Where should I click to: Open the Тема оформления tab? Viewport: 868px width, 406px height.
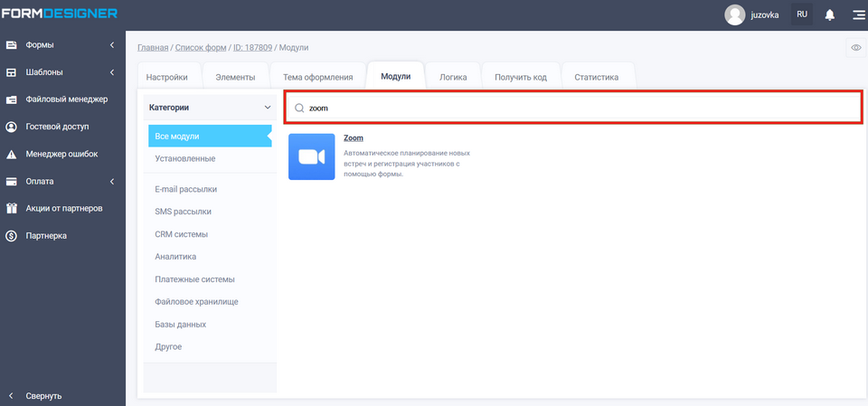tap(317, 77)
